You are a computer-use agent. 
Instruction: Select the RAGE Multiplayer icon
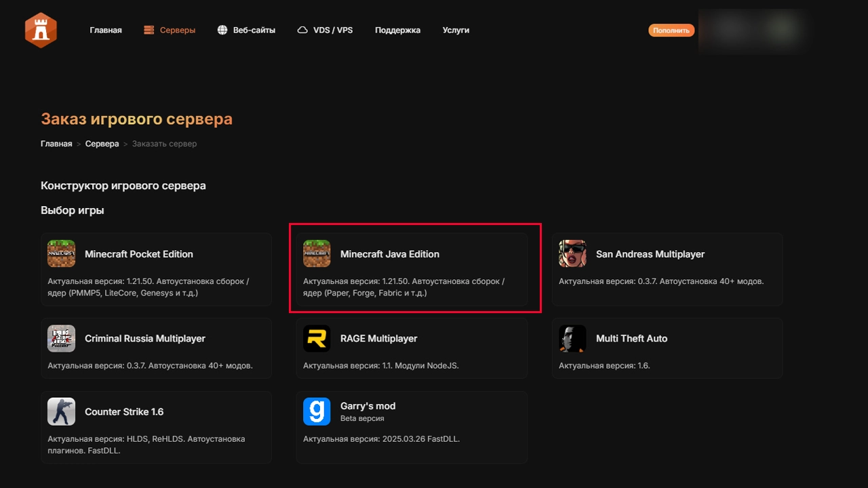click(317, 338)
